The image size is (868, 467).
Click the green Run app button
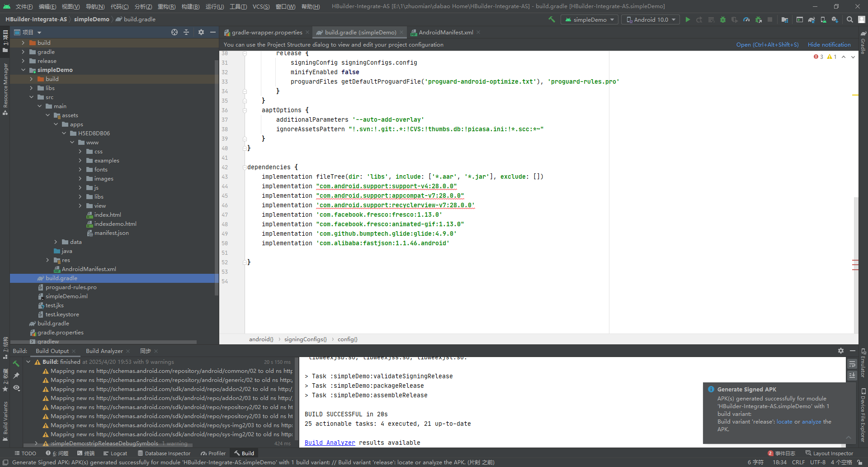click(x=688, y=19)
